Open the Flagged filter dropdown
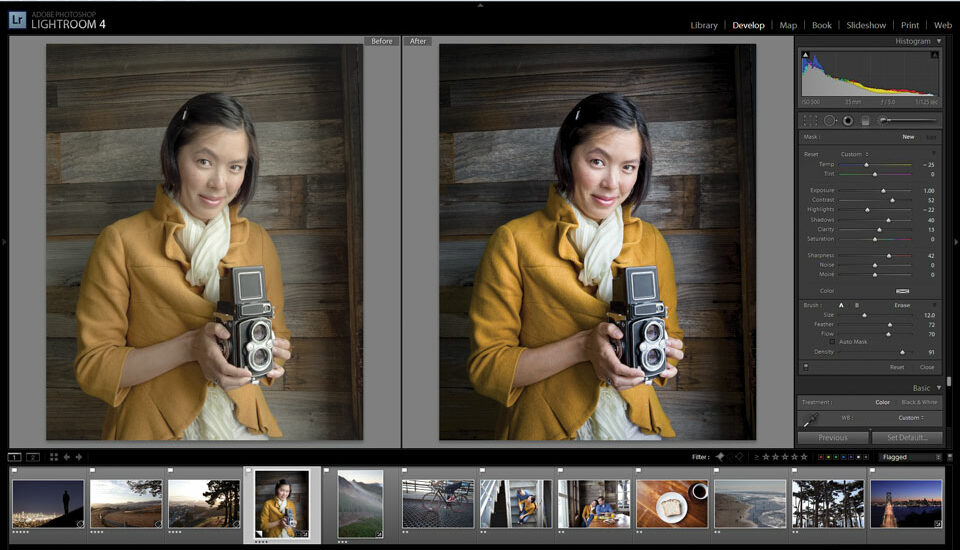The image size is (960, 550). pyautogui.click(x=910, y=457)
